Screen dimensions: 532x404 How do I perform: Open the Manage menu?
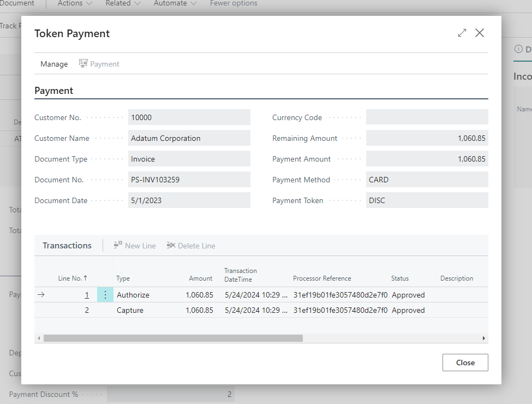[54, 64]
